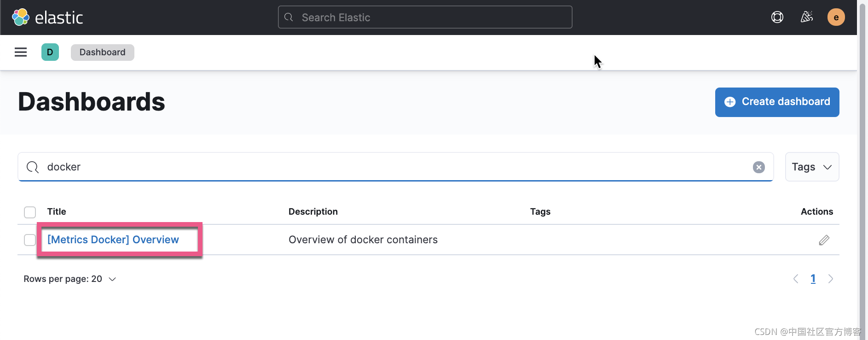The width and height of the screenshot is (868, 340).
Task: Click the Elastic logo in header
Action: point(47,18)
